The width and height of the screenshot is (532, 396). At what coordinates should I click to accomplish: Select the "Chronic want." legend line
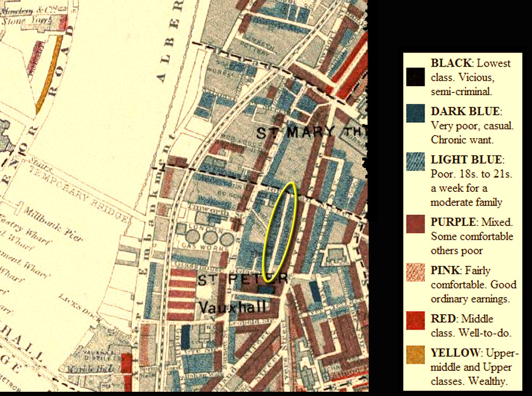462,140
